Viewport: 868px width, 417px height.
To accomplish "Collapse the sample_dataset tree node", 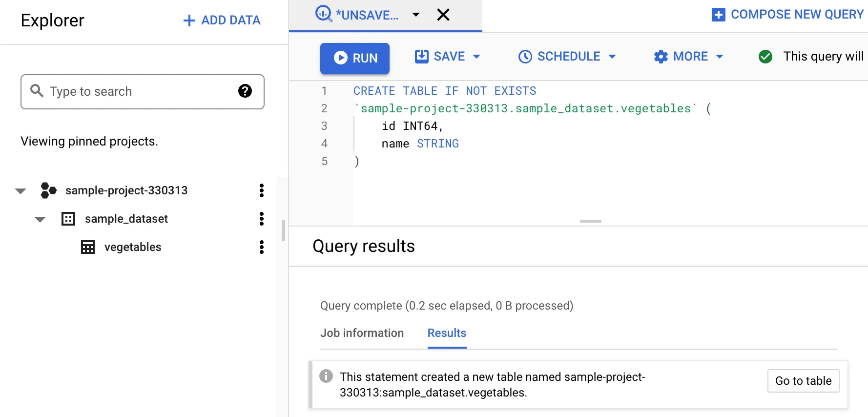I will (x=40, y=219).
